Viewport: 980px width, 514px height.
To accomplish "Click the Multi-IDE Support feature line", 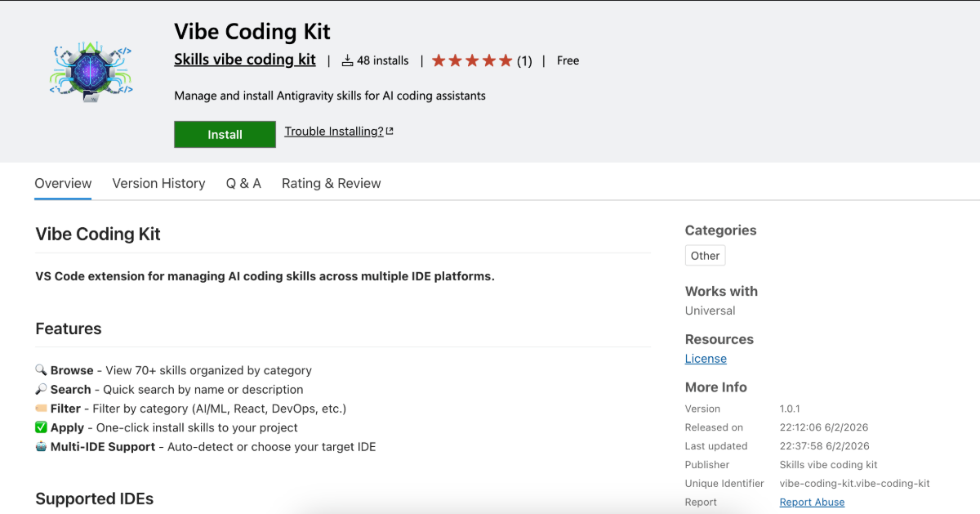I will pyautogui.click(x=206, y=446).
